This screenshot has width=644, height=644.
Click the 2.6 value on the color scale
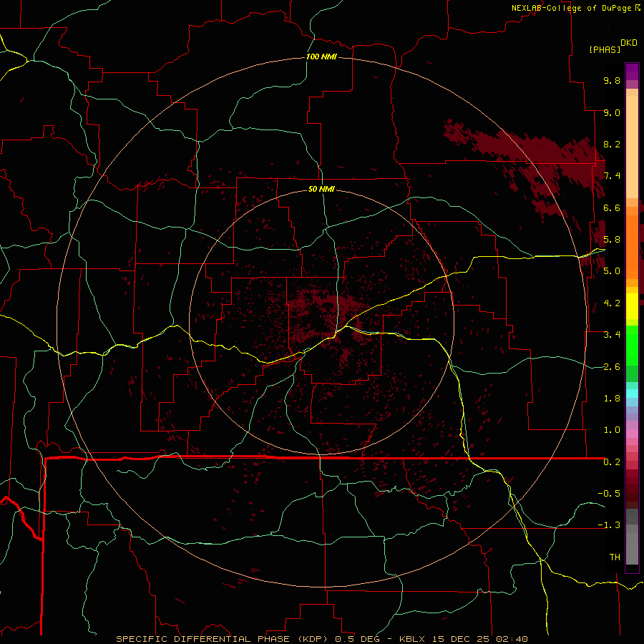click(612, 367)
